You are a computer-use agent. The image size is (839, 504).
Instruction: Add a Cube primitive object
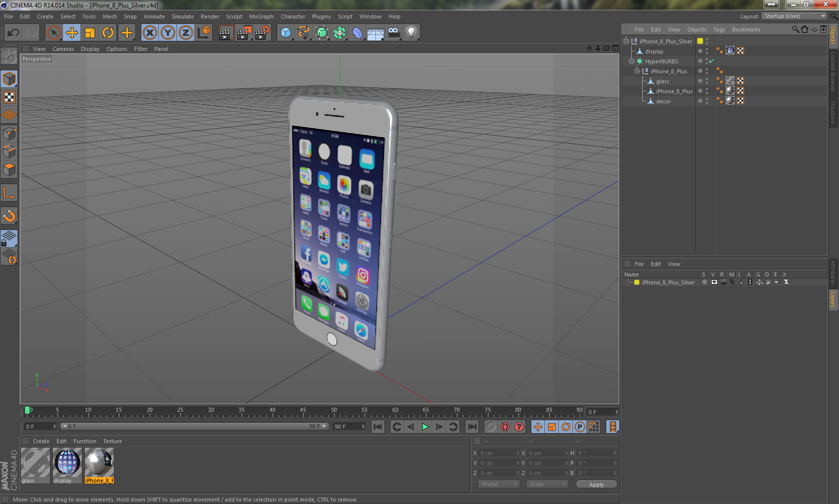pos(286,33)
